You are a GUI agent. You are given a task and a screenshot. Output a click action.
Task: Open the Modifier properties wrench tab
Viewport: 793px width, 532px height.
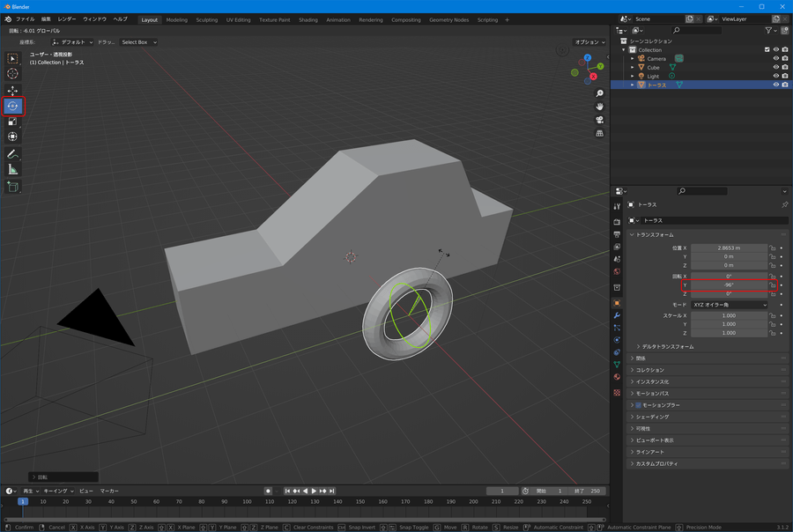click(x=617, y=315)
